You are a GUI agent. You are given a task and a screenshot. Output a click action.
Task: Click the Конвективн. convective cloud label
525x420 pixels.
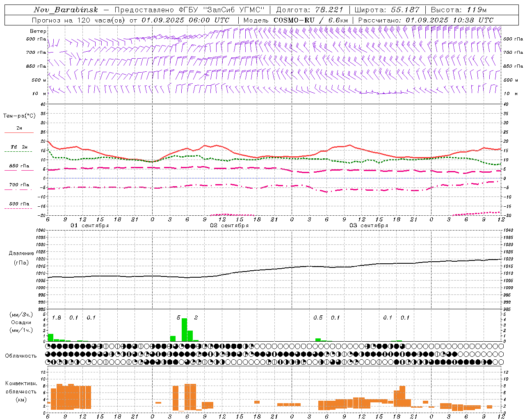point(21,383)
